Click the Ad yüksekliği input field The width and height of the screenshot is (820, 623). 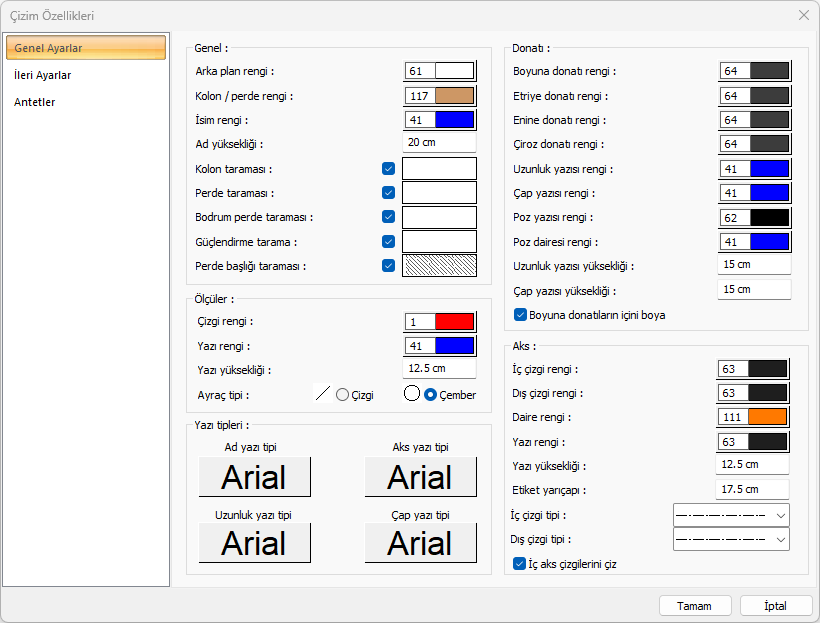[x=439, y=143]
